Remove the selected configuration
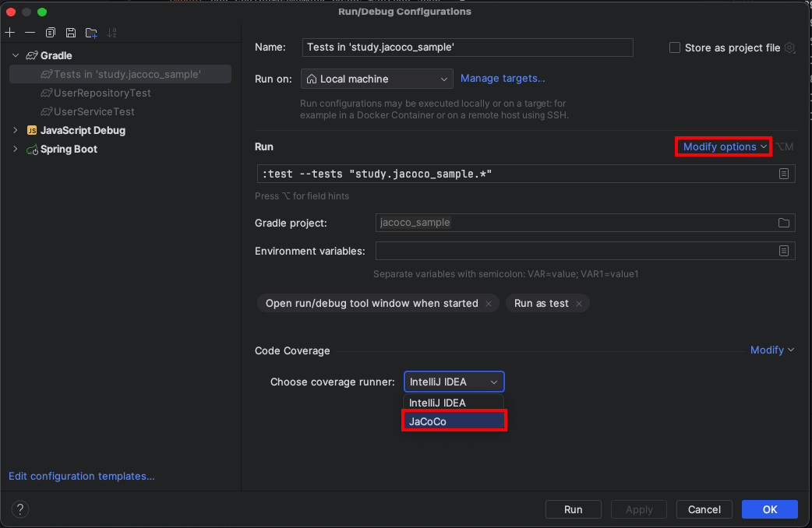 [30, 33]
